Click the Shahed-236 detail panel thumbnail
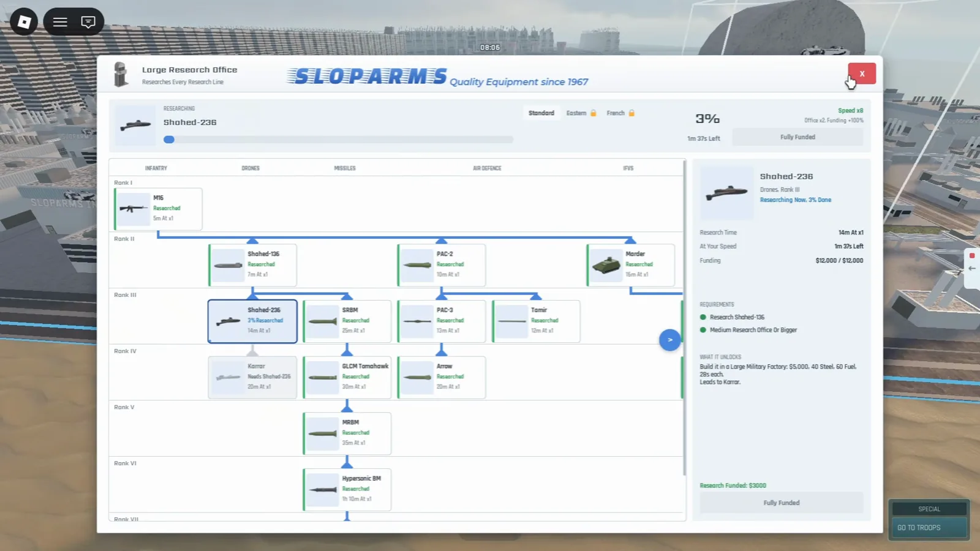The image size is (980, 551). pyautogui.click(x=726, y=193)
